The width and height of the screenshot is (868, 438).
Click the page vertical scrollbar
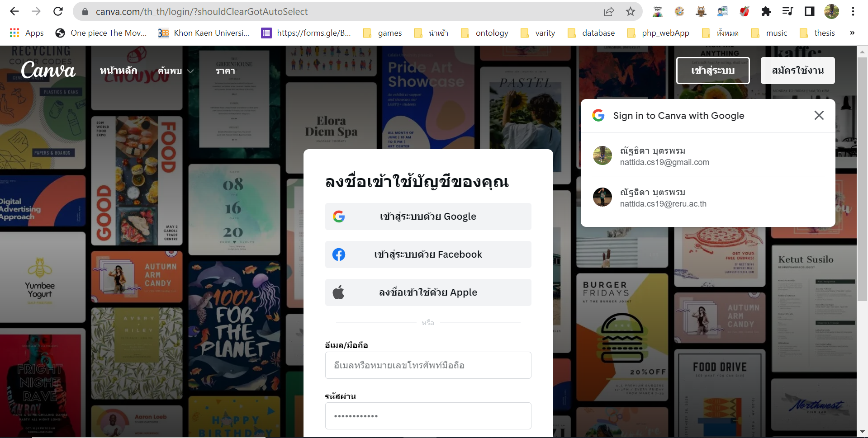pyautogui.click(x=862, y=179)
